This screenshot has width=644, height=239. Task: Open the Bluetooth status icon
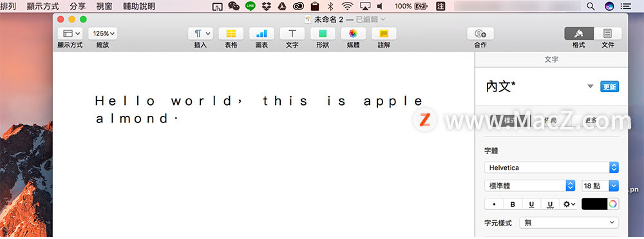pyautogui.click(x=330, y=6)
